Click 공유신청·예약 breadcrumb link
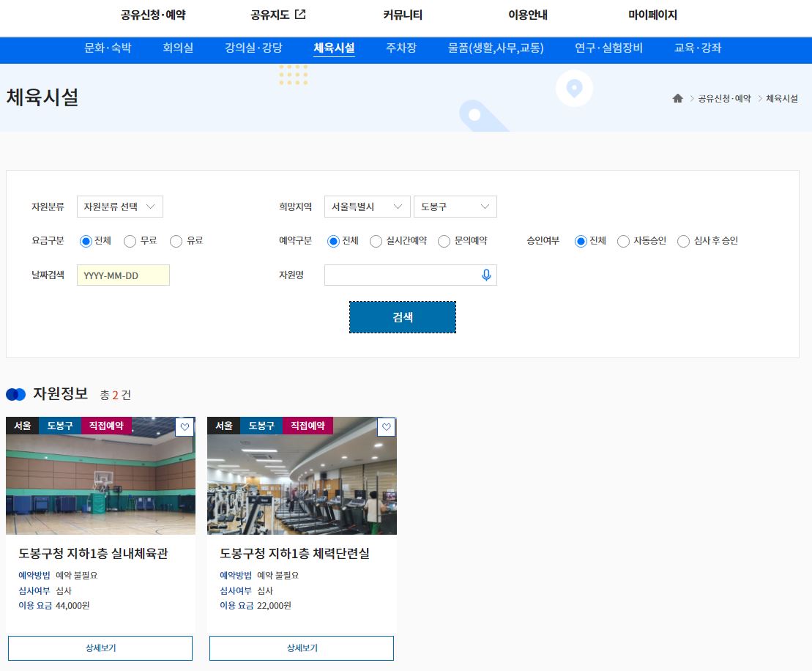The height and width of the screenshot is (671, 812). pyautogui.click(x=724, y=98)
